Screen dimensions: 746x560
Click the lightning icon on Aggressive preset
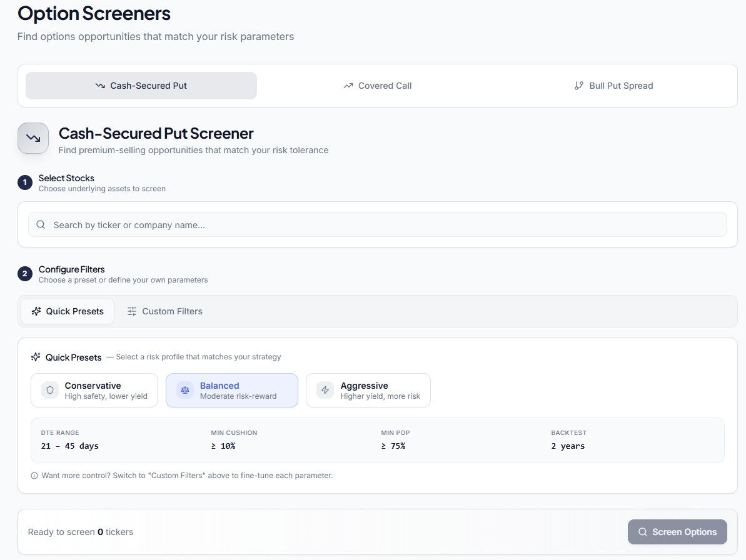325,390
